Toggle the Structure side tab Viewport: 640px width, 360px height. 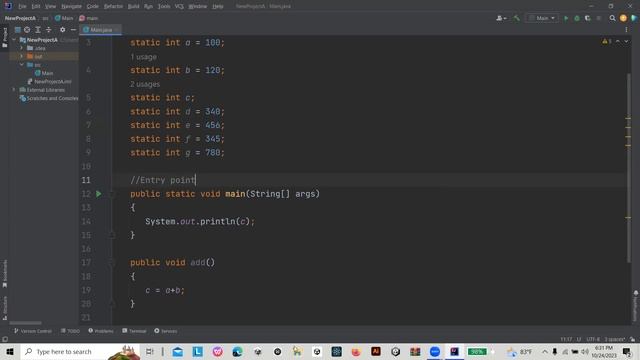4,308
